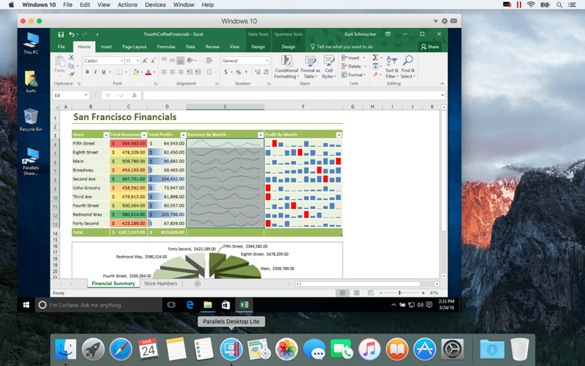Apply Percent Style with the % icon
The height and width of the screenshot is (366, 585).
point(238,72)
